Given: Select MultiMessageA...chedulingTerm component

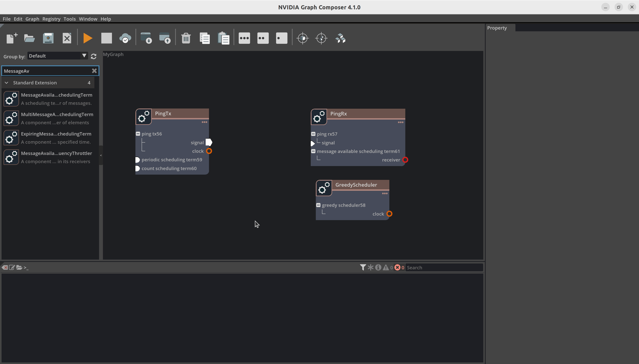Looking at the screenshot, I should (48, 118).
